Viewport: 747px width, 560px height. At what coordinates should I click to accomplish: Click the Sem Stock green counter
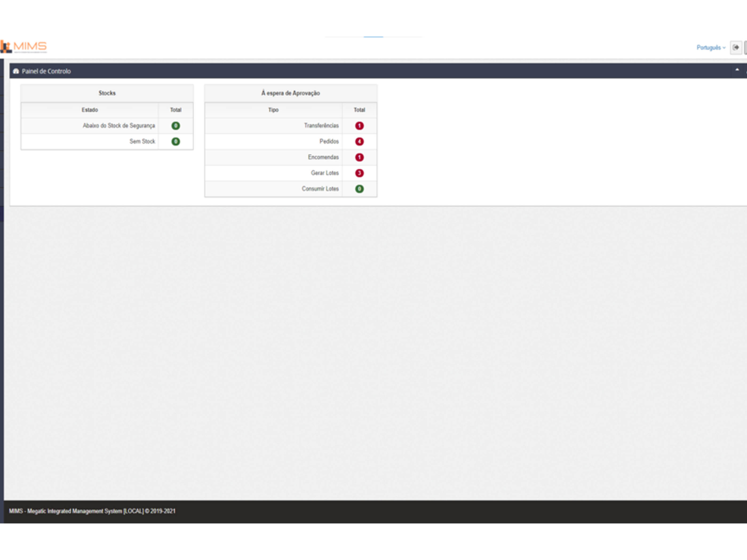tap(175, 141)
